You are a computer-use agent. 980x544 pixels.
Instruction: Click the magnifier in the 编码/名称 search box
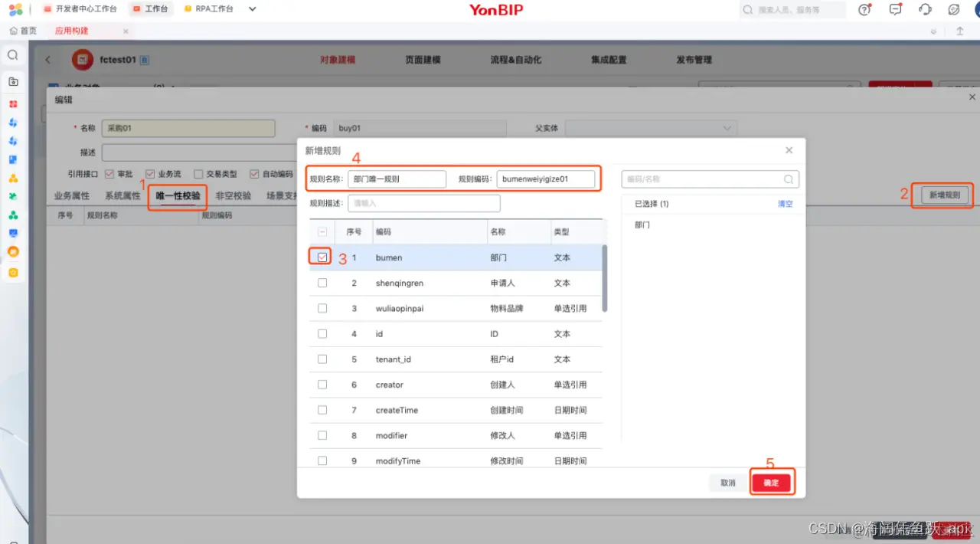789,179
